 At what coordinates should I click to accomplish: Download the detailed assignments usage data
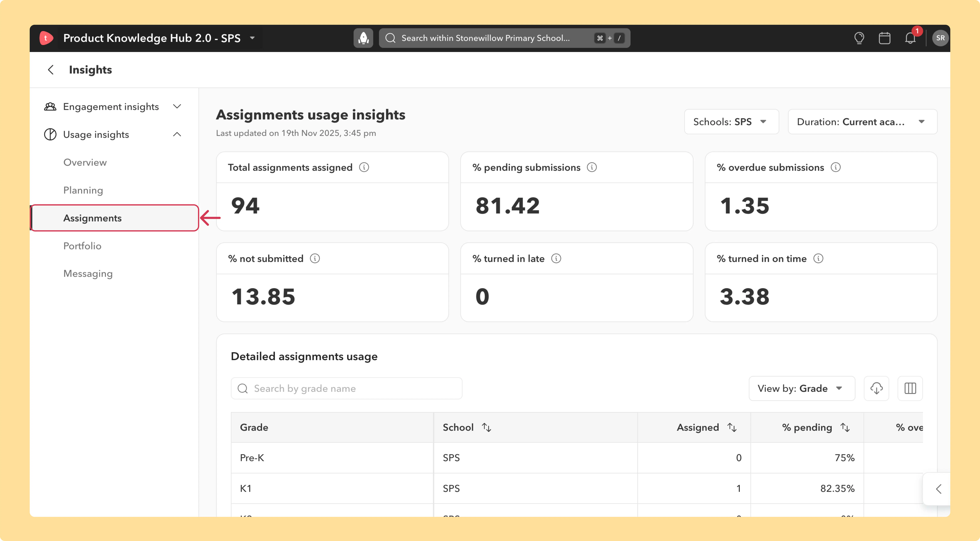pos(877,388)
